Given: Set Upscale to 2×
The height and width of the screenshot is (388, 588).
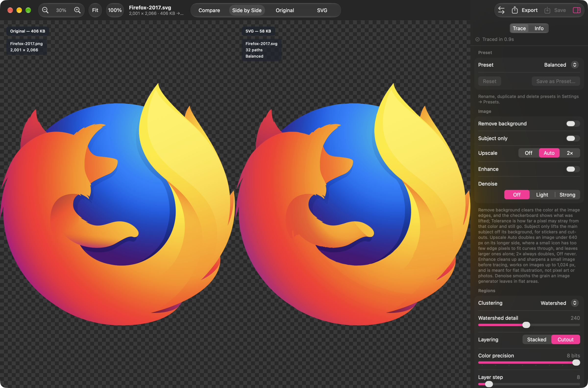Looking at the screenshot, I should coord(570,153).
